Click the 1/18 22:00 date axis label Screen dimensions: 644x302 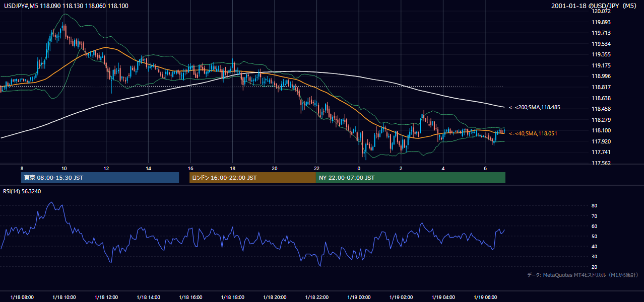pos(317,297)
